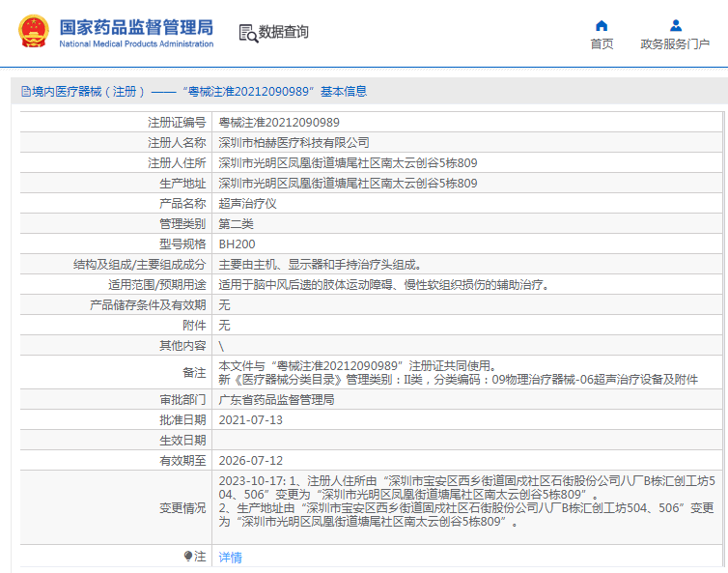Click the approval date 2021-07-13
The image size is (728, 573).
pos(251,420)
